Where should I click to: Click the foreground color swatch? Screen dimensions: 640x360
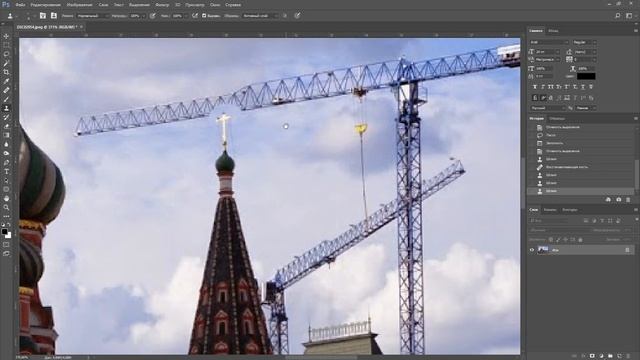click(4, 232)
